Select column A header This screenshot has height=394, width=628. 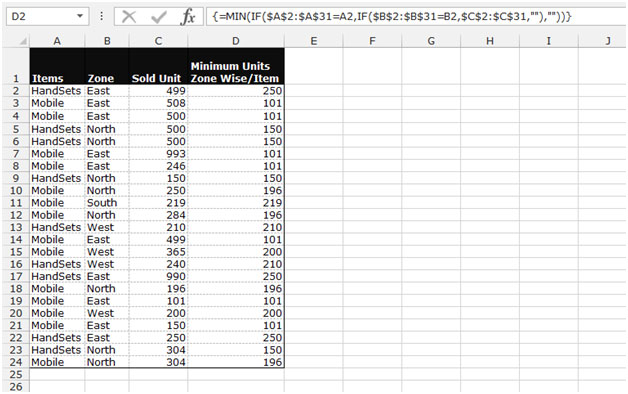point(57,41)
